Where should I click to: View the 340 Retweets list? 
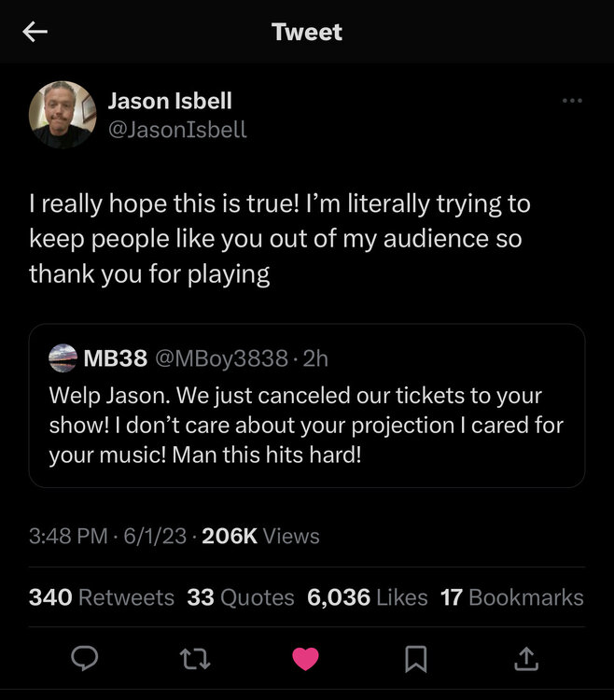101,597
